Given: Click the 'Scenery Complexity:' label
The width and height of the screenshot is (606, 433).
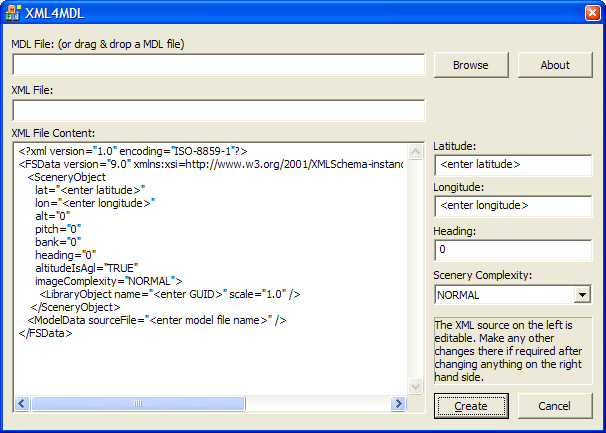Looking at the screenshot, I should tap(483, 275).
